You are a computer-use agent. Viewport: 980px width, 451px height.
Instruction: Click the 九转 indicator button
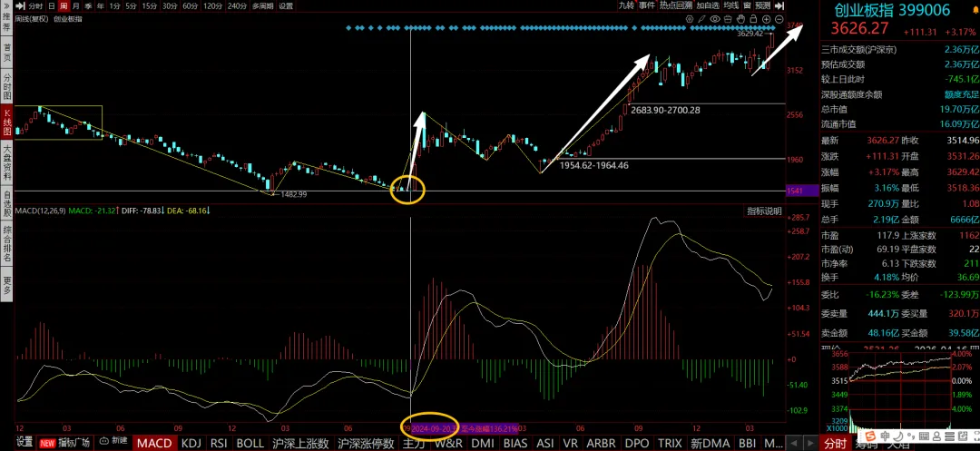(x=626, y=5)
